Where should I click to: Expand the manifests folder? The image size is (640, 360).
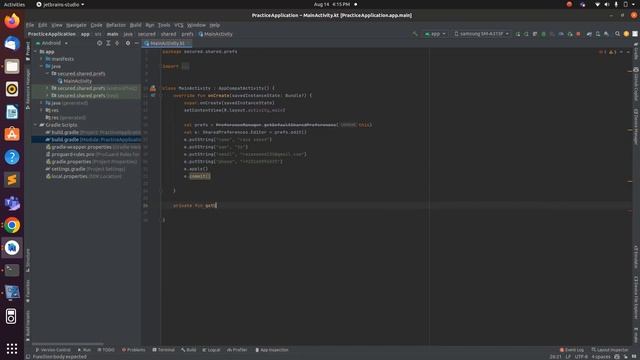(41, 59)
